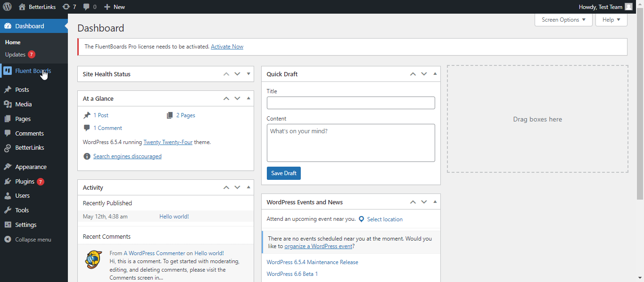Open updates via the refresh arrows icon
The width and height of the screenshot is (644, 282).
[65, 7]
